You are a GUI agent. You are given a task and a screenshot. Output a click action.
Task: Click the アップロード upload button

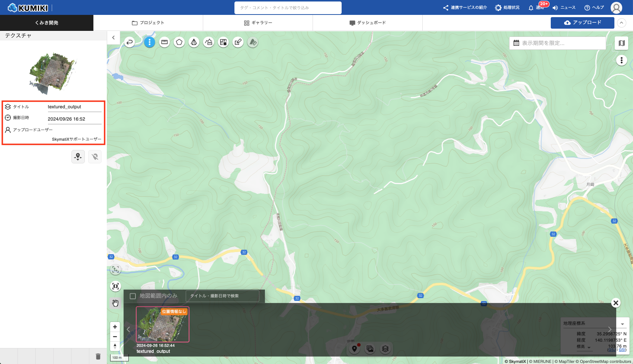[582, 23]
